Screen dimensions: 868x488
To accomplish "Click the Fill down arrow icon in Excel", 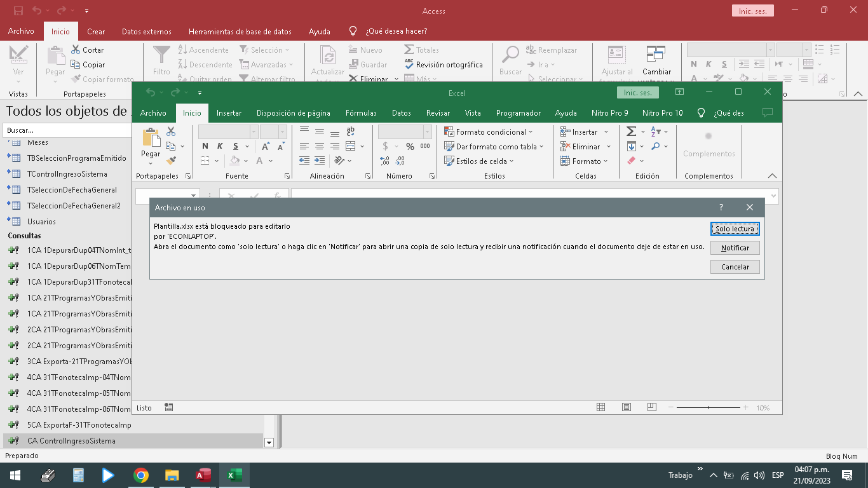I will pos(631,146).
